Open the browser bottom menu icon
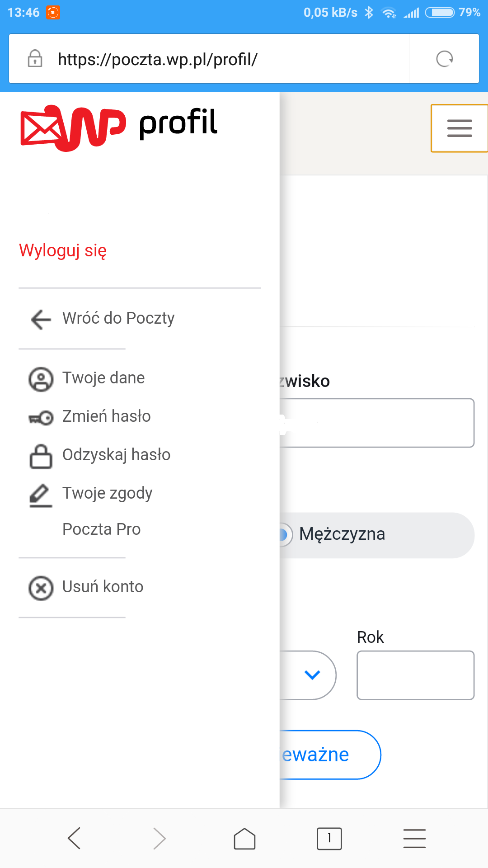The image size is (488, 868). [414, 839]
